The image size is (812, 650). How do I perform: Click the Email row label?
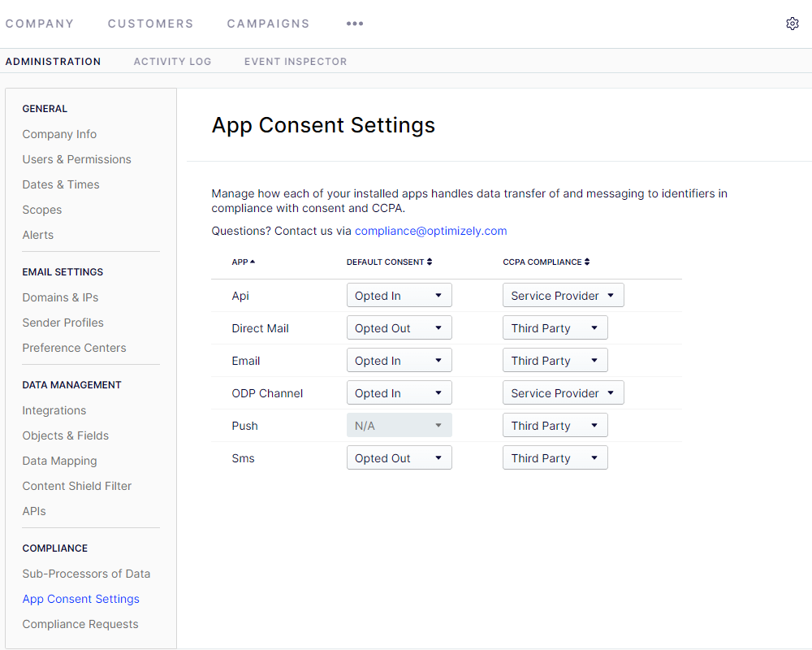(246, 362)
